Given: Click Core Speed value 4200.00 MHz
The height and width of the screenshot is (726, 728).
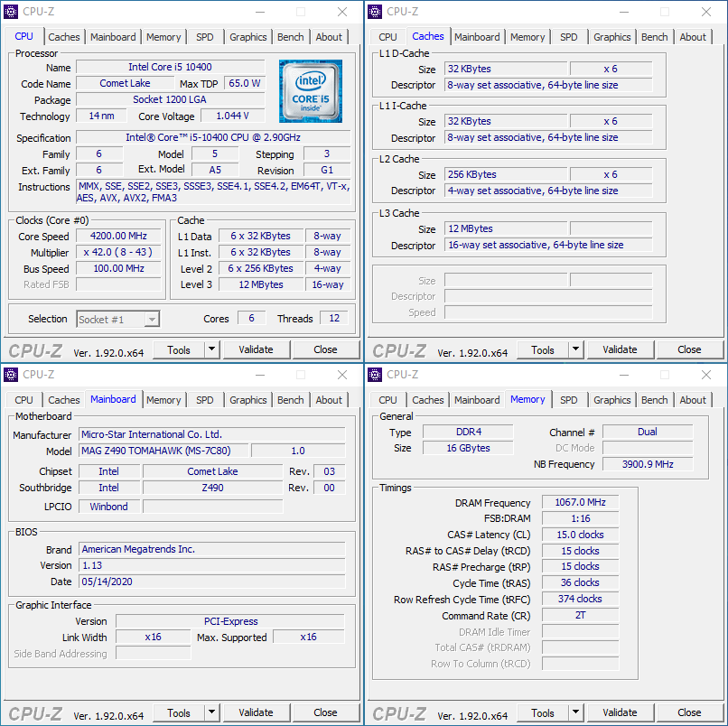Looking at the screenshot, I should click(118, 236).
